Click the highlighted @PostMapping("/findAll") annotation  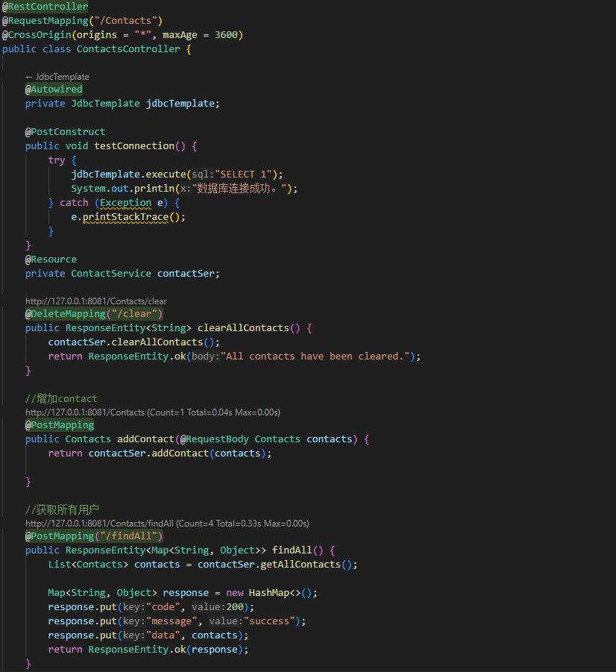(x=94, y=536)
